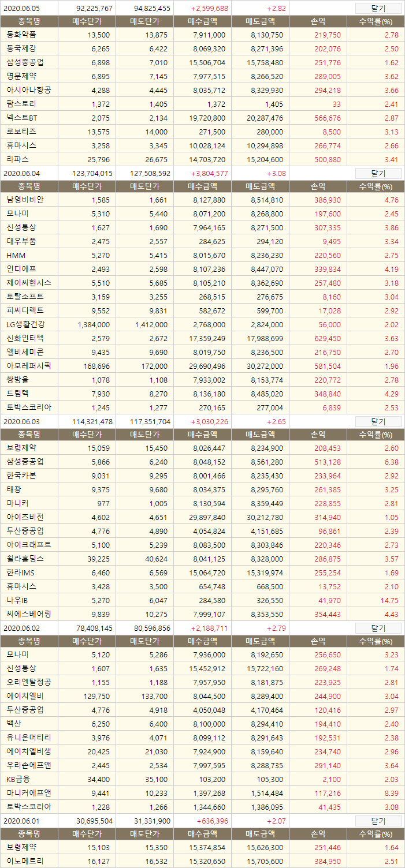Click stock name 태광

[x=14, y=489]
